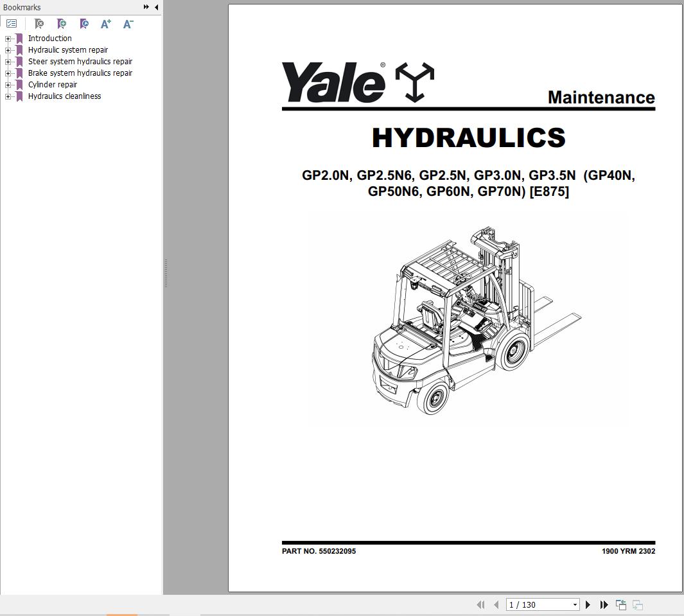Select the Cylinder repair bookmark
684x616 pixels.
pyautogui.click(x=53, y=85)
